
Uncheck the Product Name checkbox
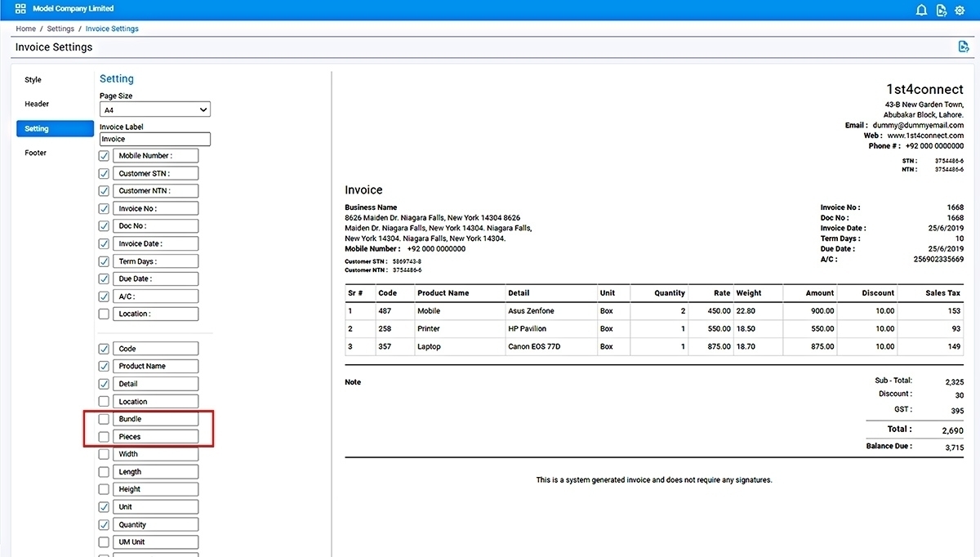pyautogui.click(x=104, y=366)
